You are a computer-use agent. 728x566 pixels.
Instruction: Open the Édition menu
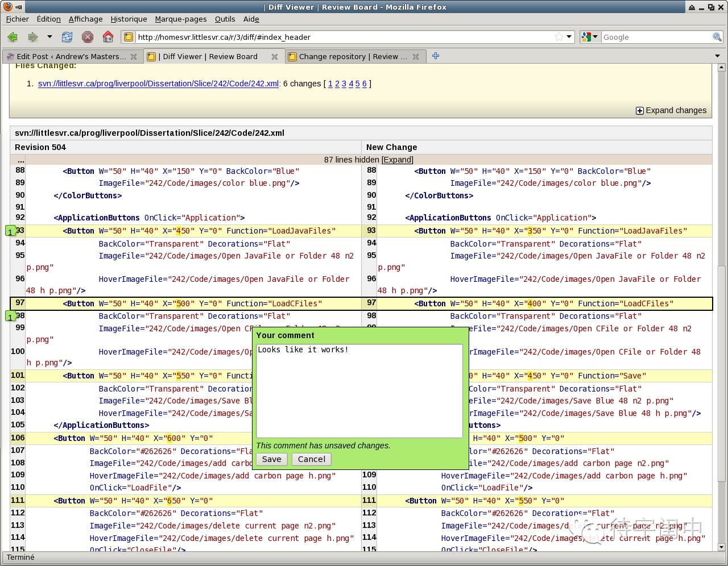[49, 19]
